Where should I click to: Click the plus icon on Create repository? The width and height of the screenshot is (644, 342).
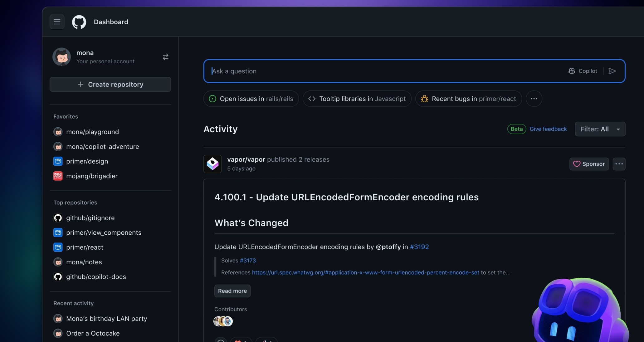(x=80, y=84)
